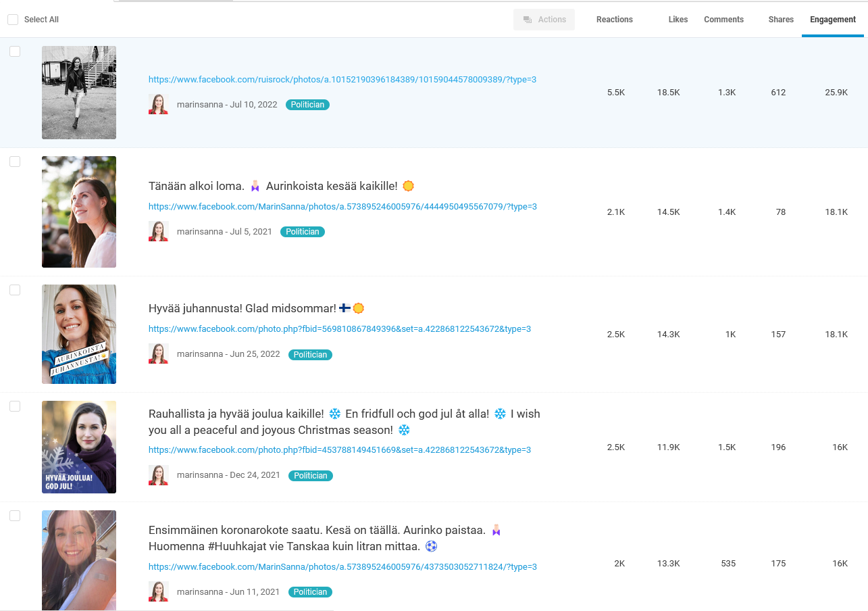
Task: Open the link under Tänään alkoi loma post
Action: [342, 207]
